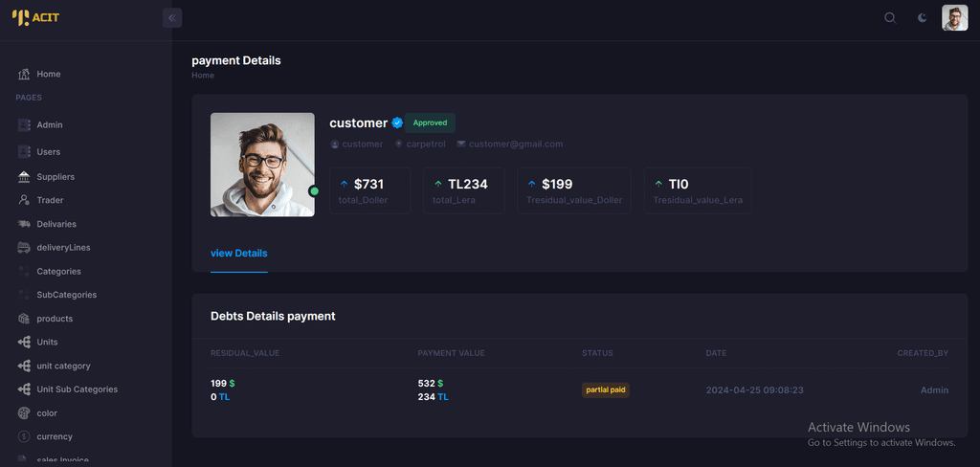Viewport: 980px width, 467px height.
Task: Select the view Details tab
Action: click(x=238, y=254)
